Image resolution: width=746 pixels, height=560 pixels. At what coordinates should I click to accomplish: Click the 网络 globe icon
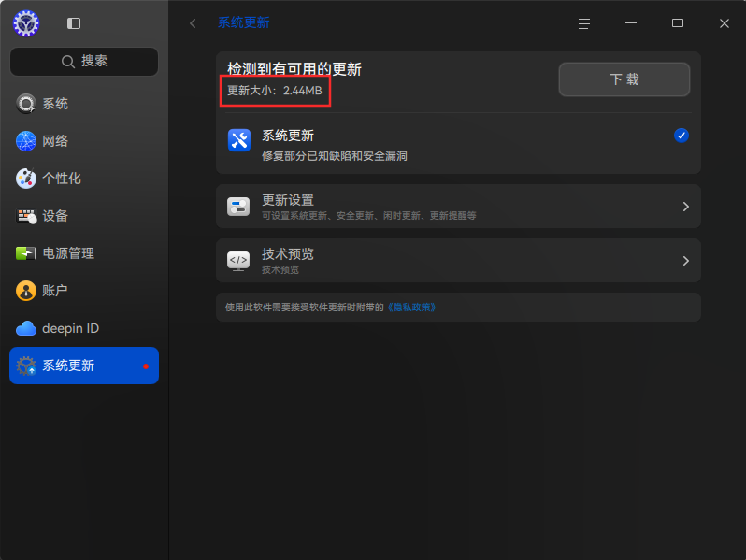[x=25, y=141]
